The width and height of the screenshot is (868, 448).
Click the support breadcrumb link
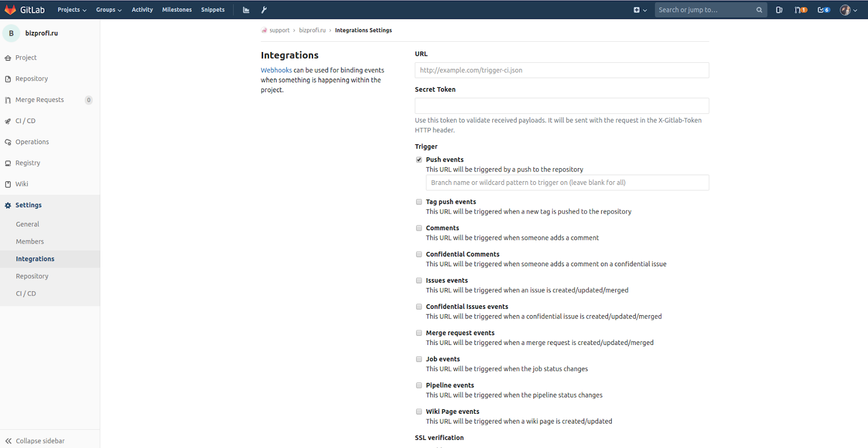point(279,30)
